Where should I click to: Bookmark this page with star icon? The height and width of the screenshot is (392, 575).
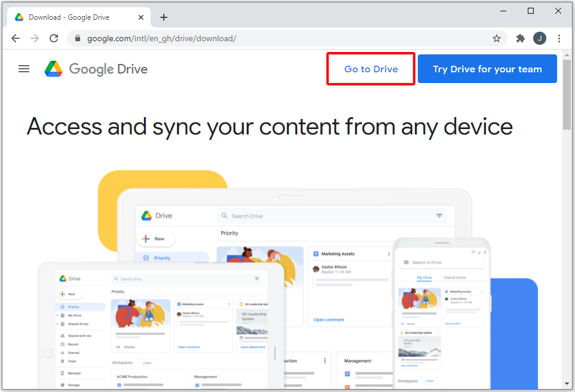coord(497,38)
